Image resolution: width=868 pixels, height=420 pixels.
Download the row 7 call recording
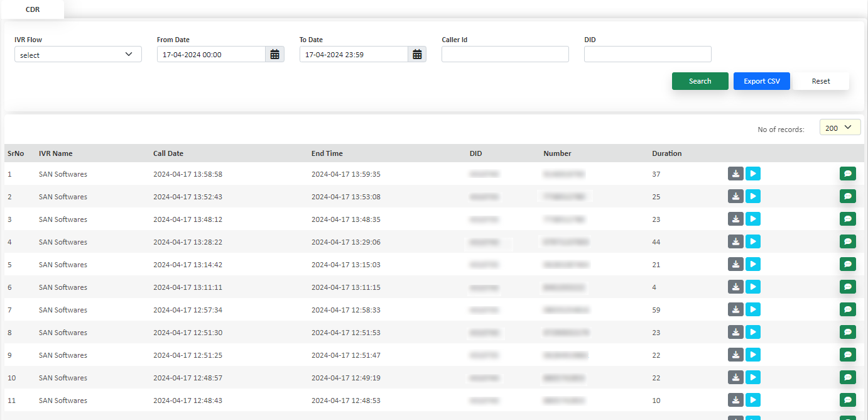pos(735,309)
